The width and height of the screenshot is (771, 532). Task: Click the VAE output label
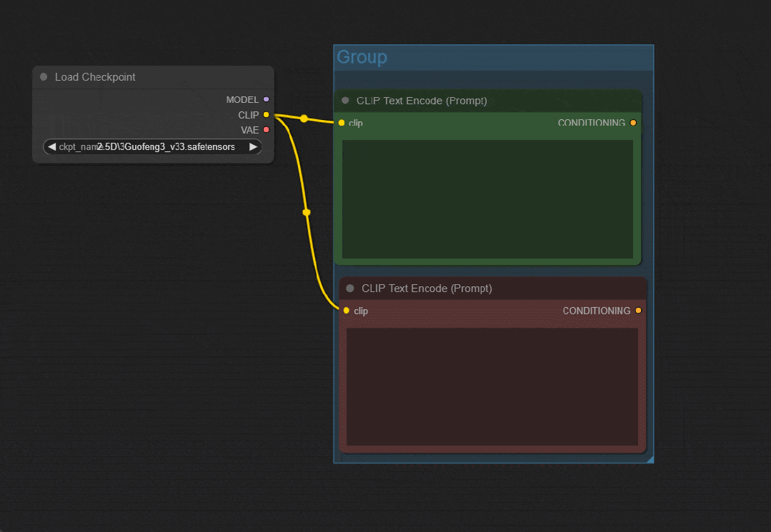[250, 130]
